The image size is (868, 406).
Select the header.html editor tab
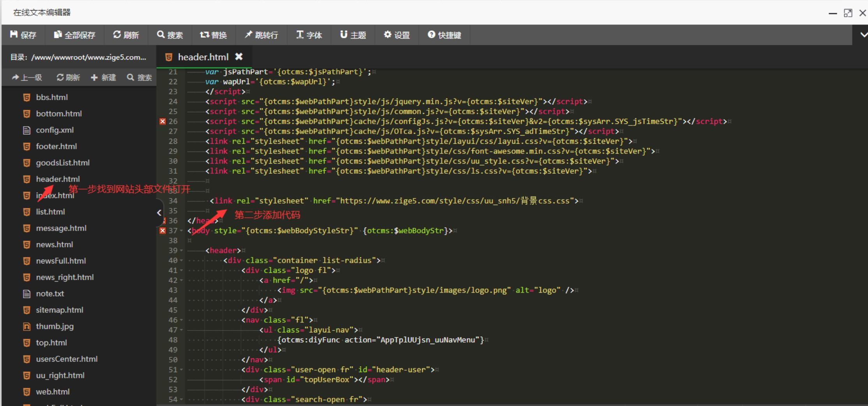point(203,57)
